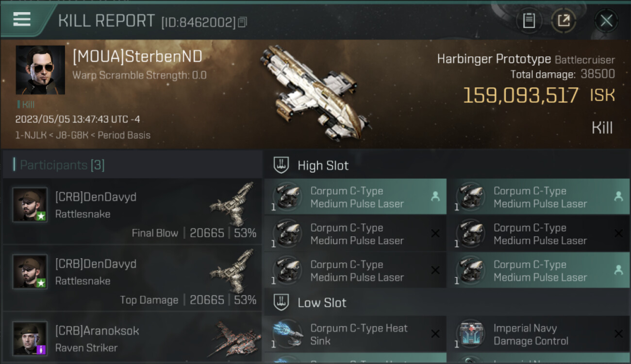This screenshot has height=364, width=631.
Task: Open the SterbenND pilot portrait
Action: point(40,70)
